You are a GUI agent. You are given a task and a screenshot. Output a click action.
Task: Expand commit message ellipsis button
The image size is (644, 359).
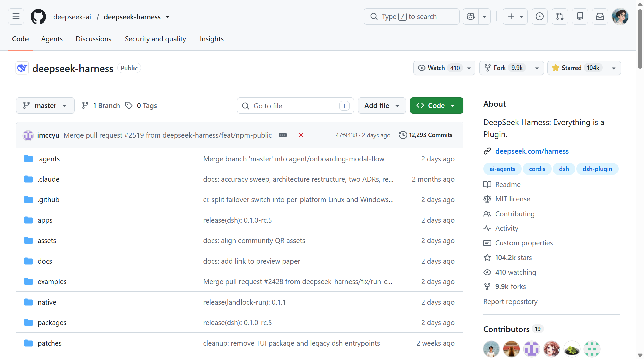coord(283,135)
